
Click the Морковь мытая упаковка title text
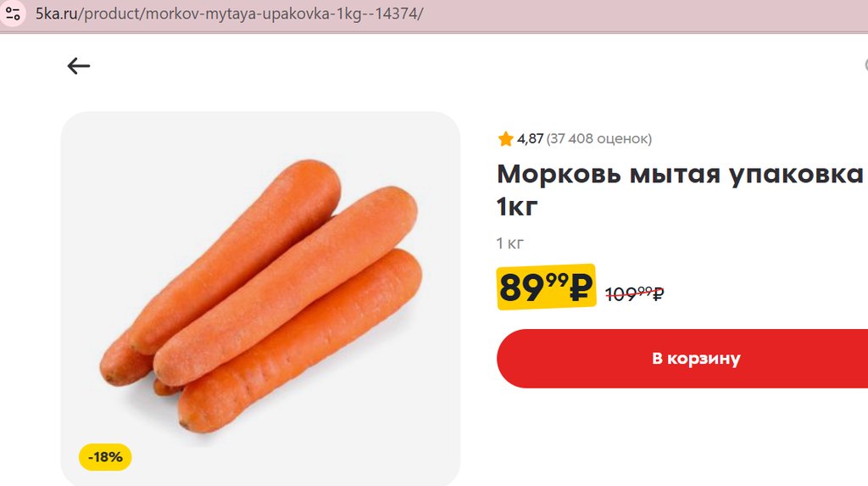click(679, 174)
